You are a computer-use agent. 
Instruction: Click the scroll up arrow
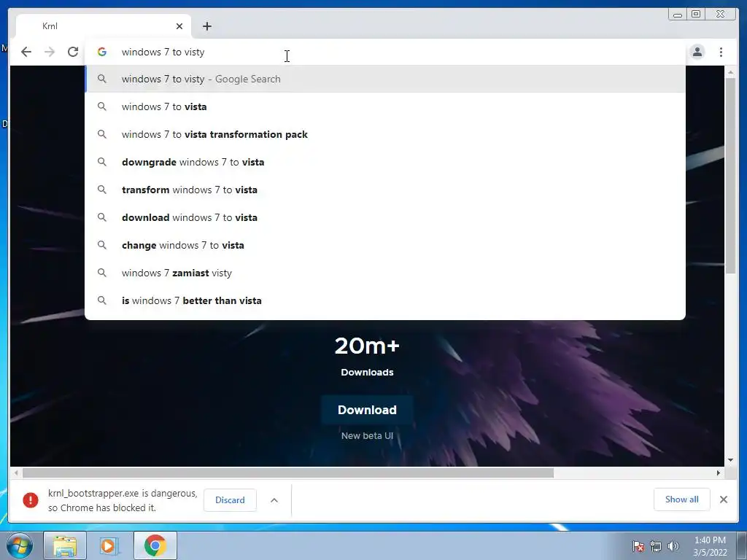coord(730,72)
